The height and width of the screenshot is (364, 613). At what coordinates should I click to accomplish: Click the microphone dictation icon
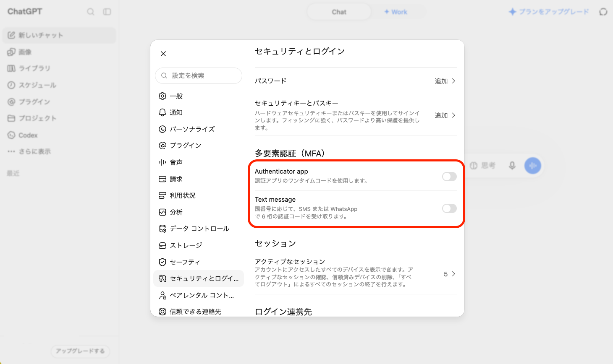click(512, 166)
